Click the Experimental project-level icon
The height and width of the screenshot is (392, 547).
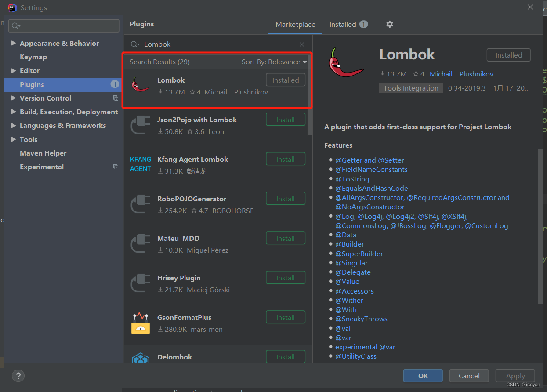(x=116, y=167)
